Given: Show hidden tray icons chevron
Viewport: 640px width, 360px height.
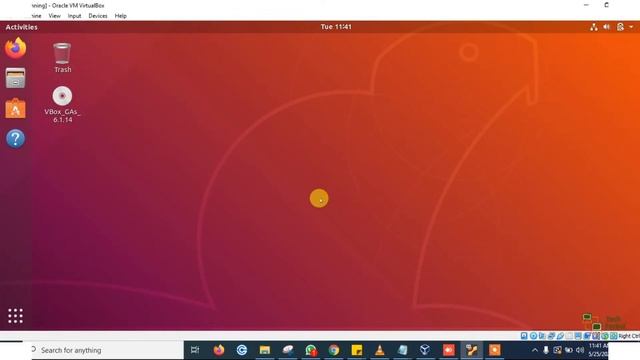Looking at the screenshot, I should click(535, 350).
